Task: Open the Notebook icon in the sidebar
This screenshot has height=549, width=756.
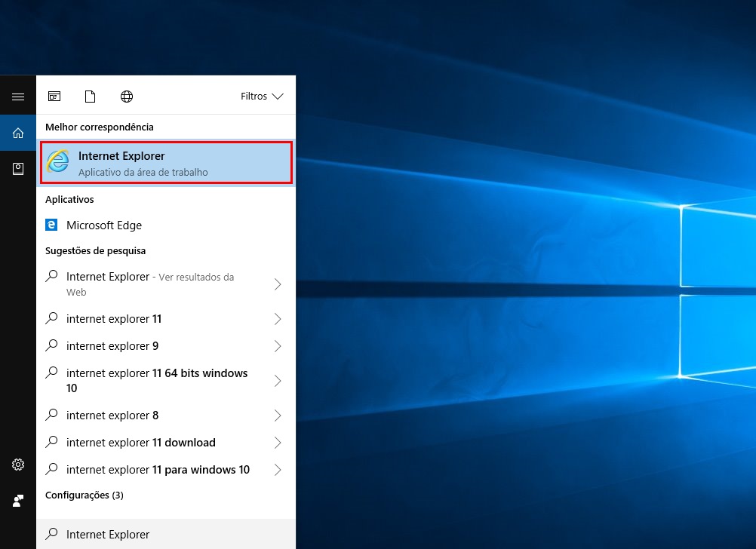Action: [18, 169]
